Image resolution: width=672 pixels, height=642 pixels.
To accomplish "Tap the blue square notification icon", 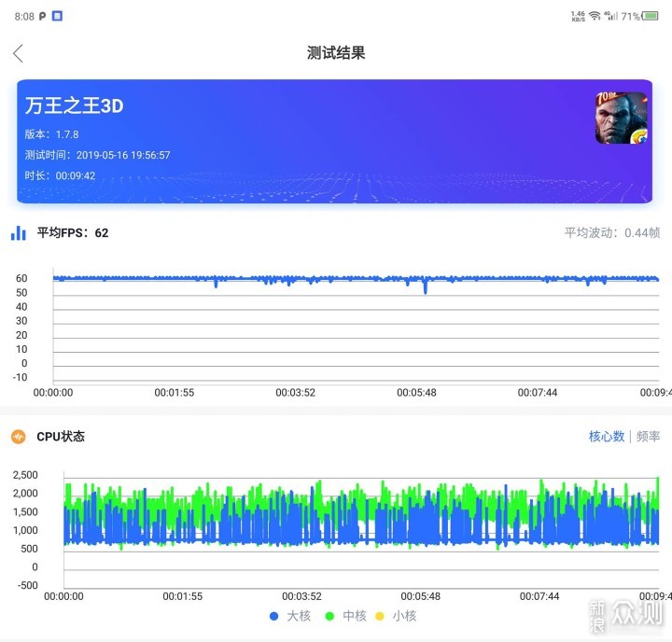I will tap(57, 16).
